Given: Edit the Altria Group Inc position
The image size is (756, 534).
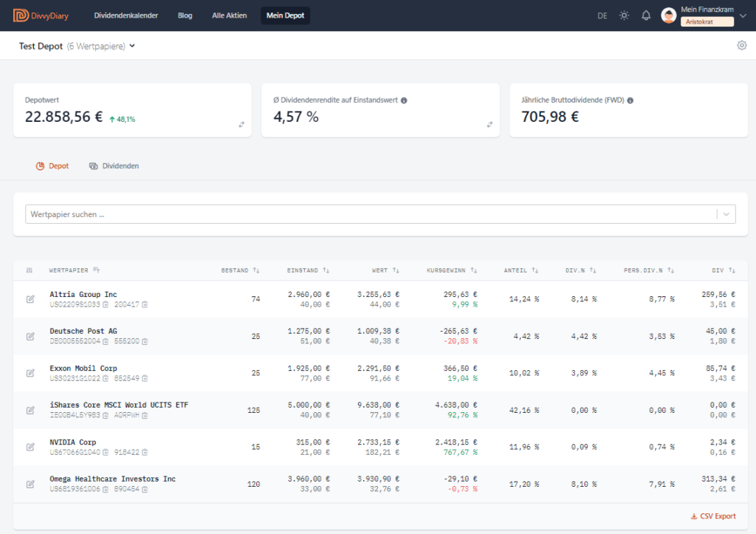Looking at the screenshot, I should tap(30, 299).
